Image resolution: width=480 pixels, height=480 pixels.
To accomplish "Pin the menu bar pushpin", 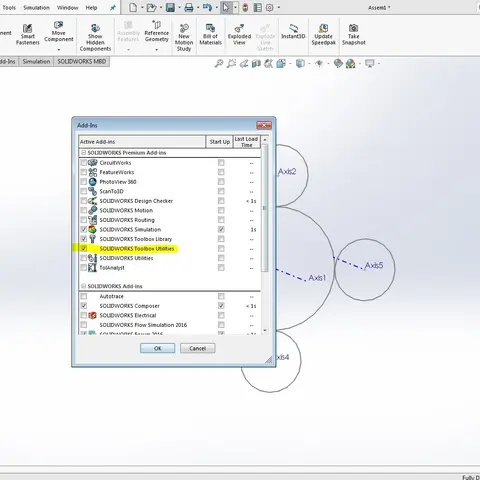I will click(113, 8).
